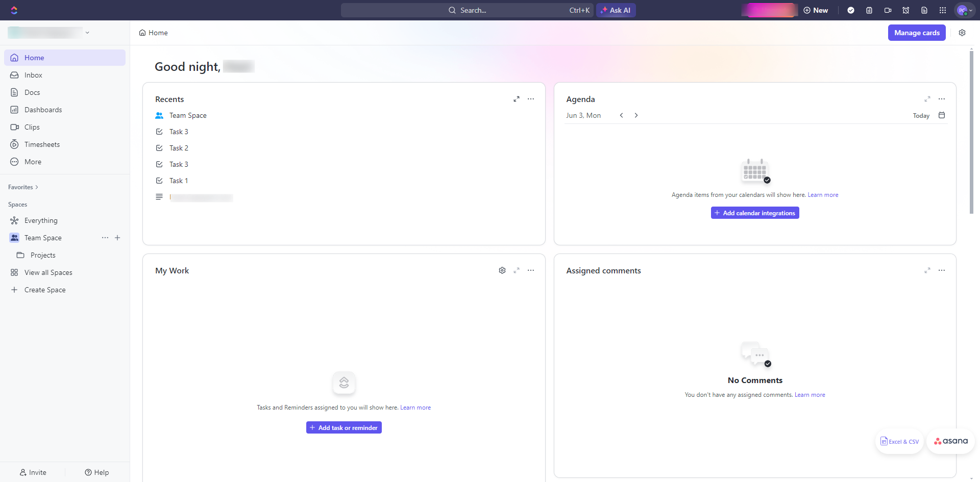Open the Agenda calendar date picker icon

pyautogui.click(x=942, y=115)
